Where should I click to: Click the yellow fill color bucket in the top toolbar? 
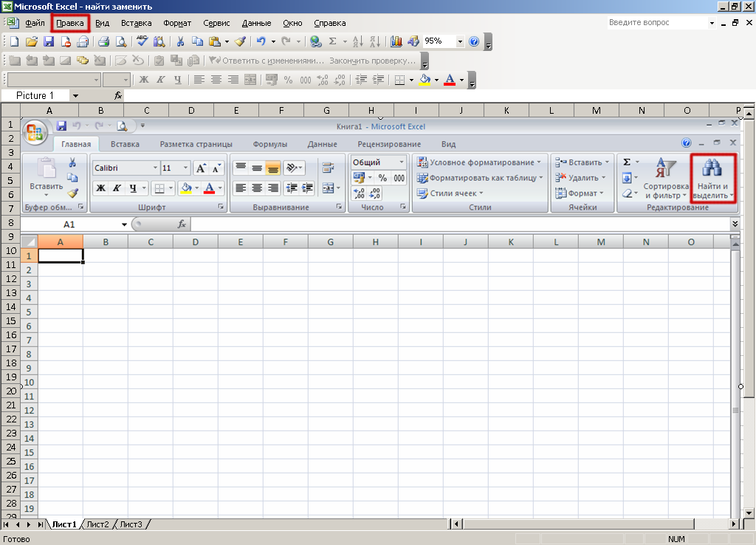click(425, 80)
